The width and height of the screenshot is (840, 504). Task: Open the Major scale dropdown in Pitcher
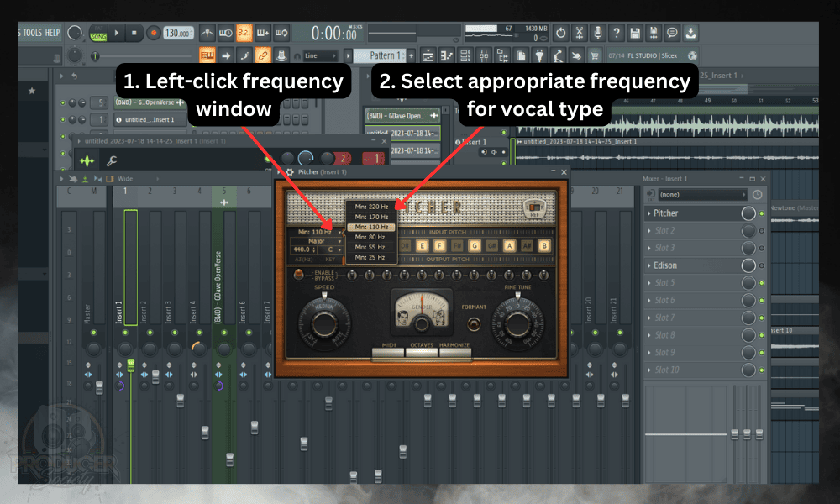point(316,241)
